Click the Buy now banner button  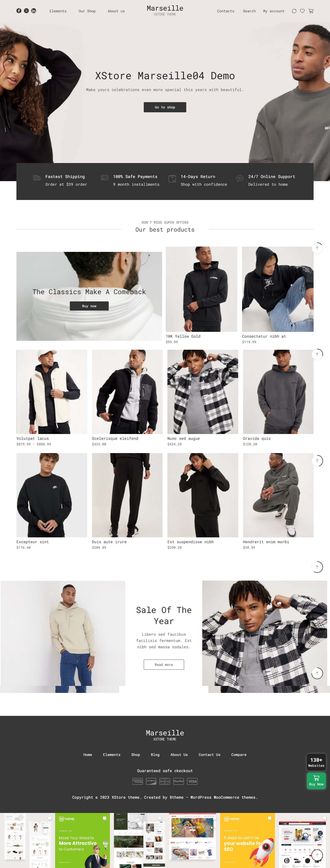[89, 306]
